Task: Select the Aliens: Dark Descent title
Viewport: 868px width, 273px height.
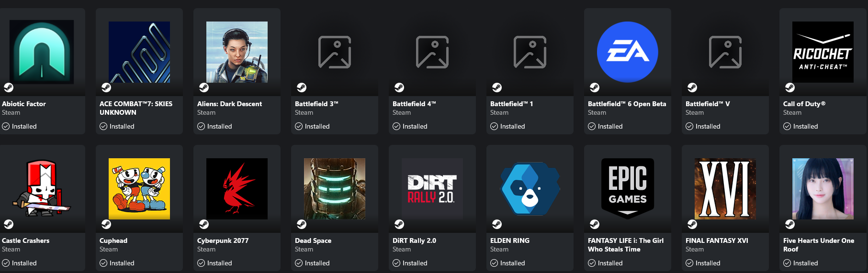Action: [x=230, y=104]
